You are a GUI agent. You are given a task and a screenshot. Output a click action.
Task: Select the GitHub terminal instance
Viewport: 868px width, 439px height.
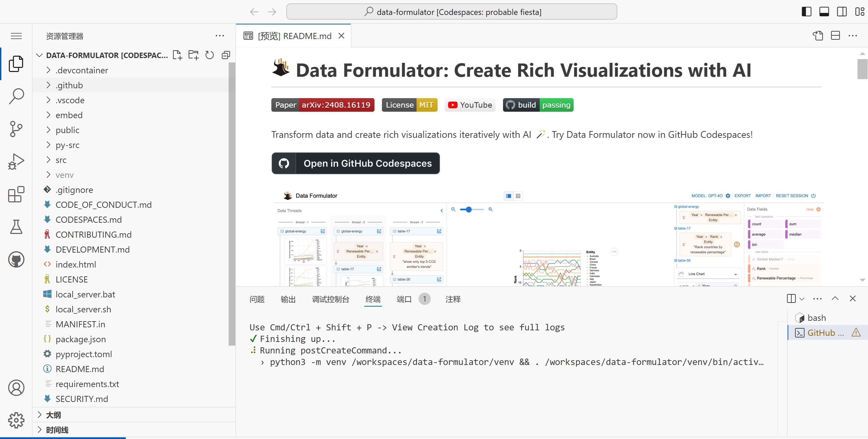(x=828, y=333)
